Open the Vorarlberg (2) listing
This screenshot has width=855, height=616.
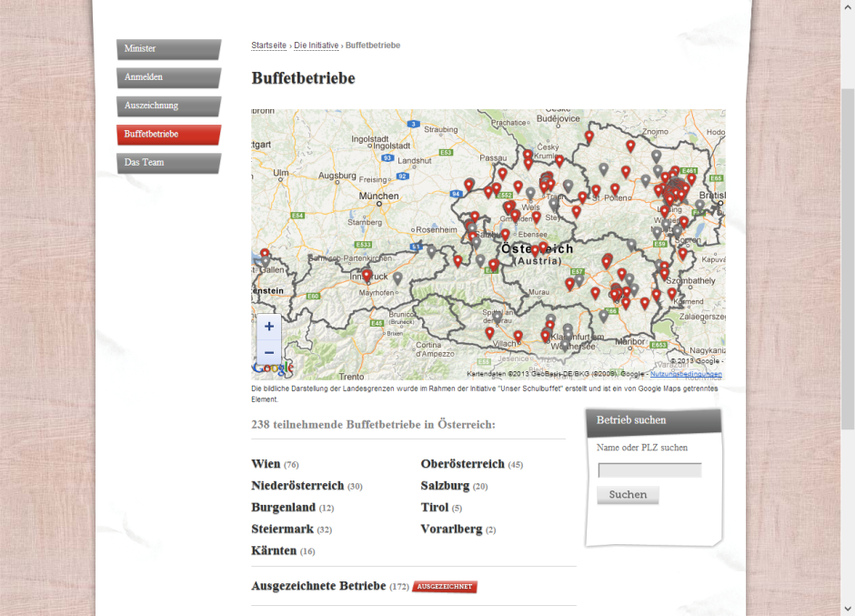click(x=458, y=530)
